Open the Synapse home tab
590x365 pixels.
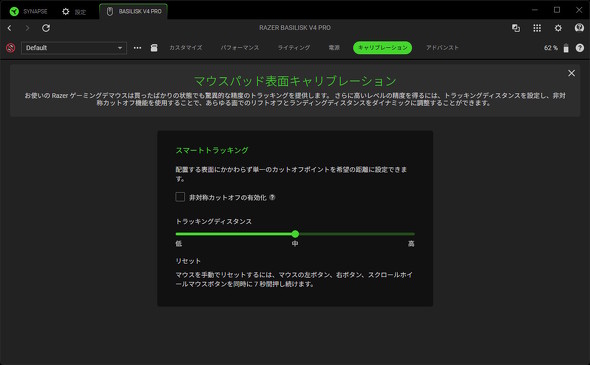point(29,11)
